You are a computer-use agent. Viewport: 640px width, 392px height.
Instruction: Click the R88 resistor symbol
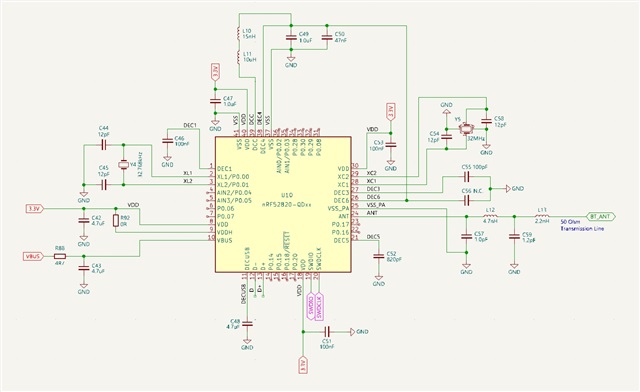coord(60,256)
